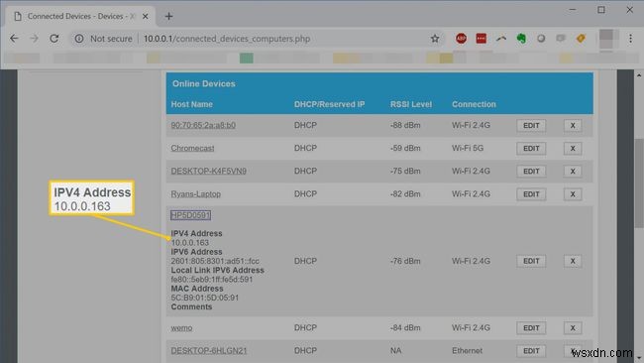The image size is (644, 363).
Task: Open the orange tag extension icon
Action: 581,39
